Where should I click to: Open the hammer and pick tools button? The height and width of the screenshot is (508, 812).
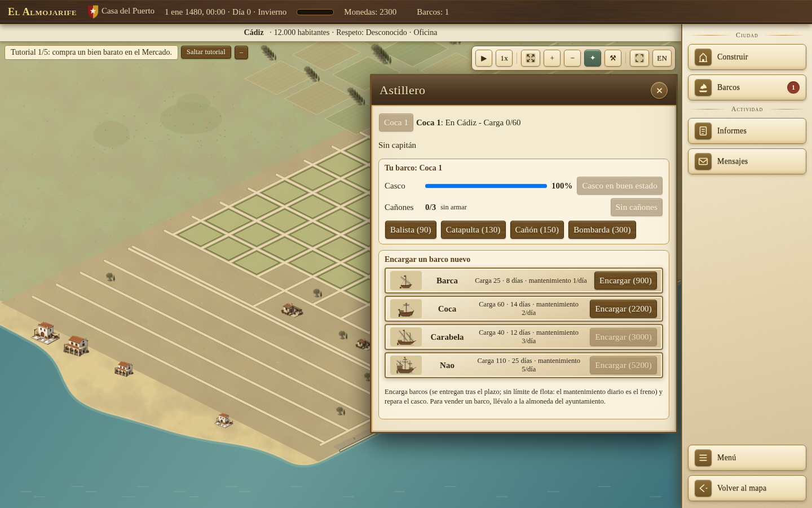click(613, 58)
